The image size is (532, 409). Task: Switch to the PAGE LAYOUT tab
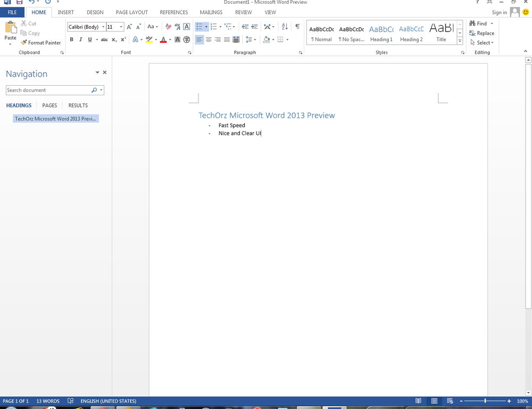pyautogui.click(x=131, y=12)
